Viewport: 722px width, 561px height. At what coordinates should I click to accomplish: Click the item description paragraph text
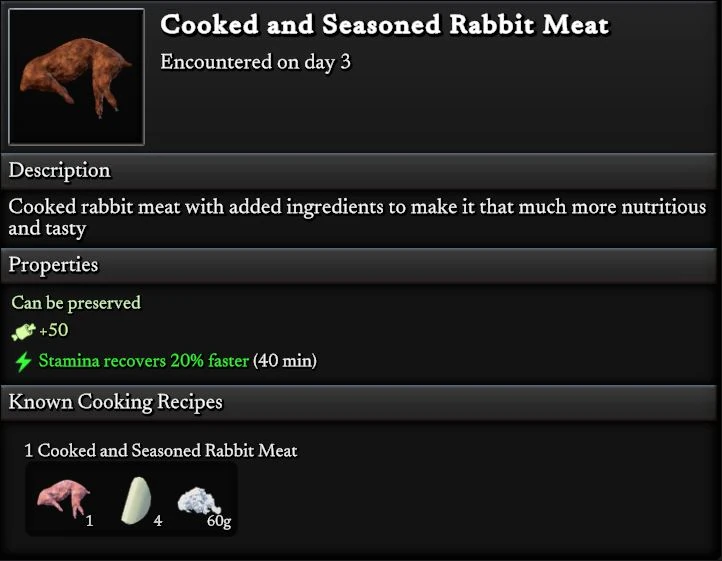[x=357, y=218]
